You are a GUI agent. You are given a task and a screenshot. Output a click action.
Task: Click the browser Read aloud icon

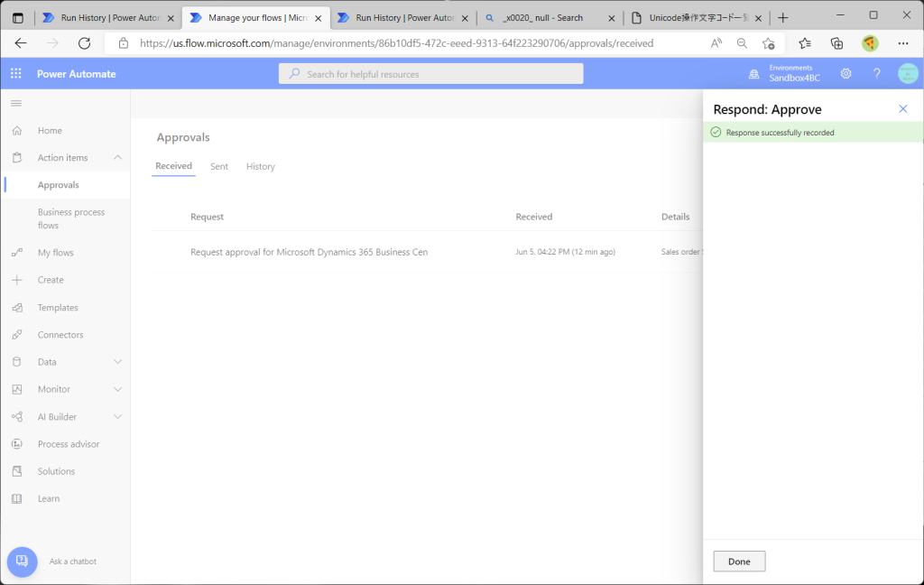point(716,43)
